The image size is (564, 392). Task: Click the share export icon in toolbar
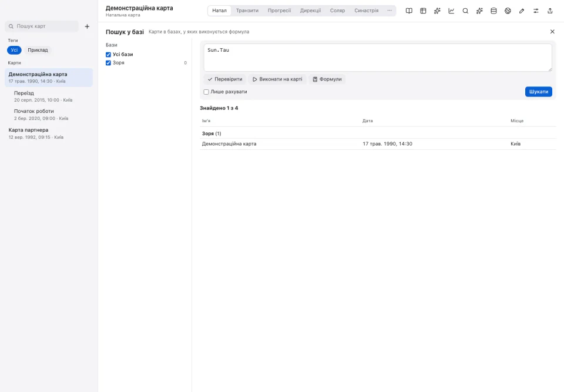[550, 11]
